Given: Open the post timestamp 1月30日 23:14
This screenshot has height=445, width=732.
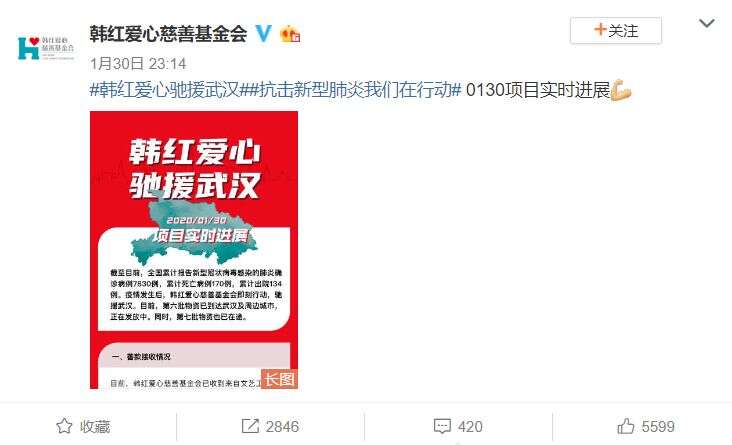Looking at the screenshot, I should (x=138, y=64).
